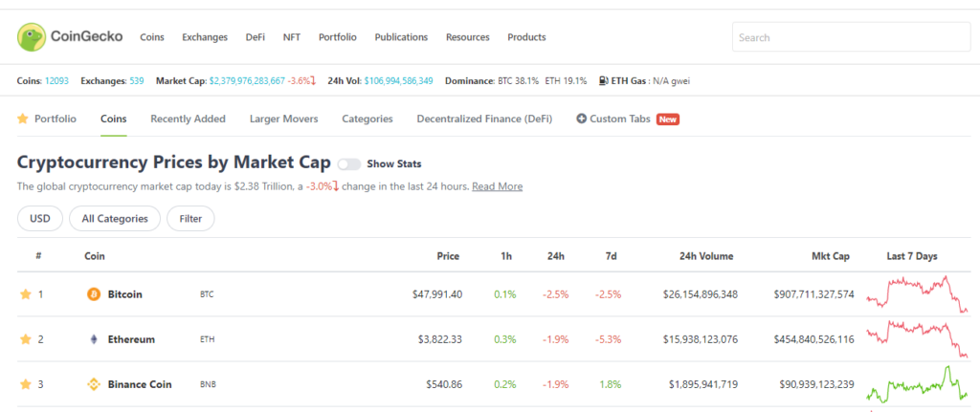Click the Ethereum coin logo
The width and height of the screenshot is (980, 412).
tap(94, 339)
